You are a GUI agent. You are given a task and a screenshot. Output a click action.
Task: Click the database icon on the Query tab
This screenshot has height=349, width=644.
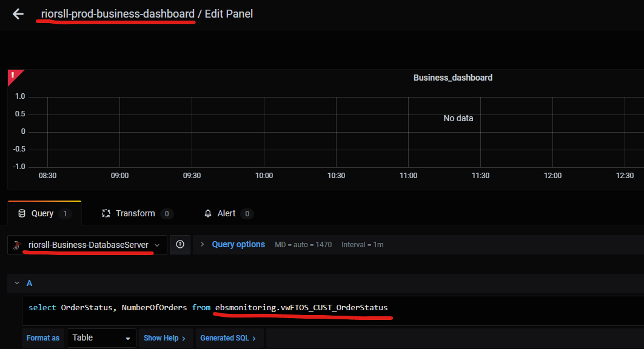pyautogui.click(x=22, y=214)
